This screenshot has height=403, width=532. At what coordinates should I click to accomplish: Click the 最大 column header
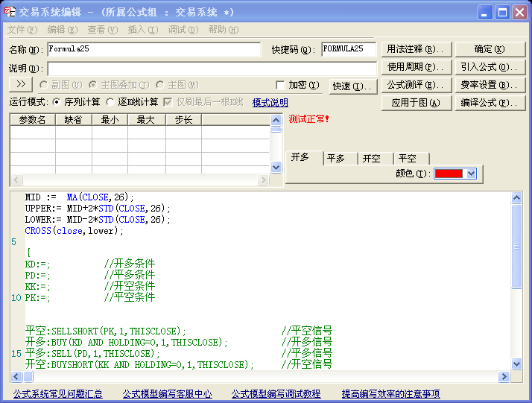tap(147, 120)
